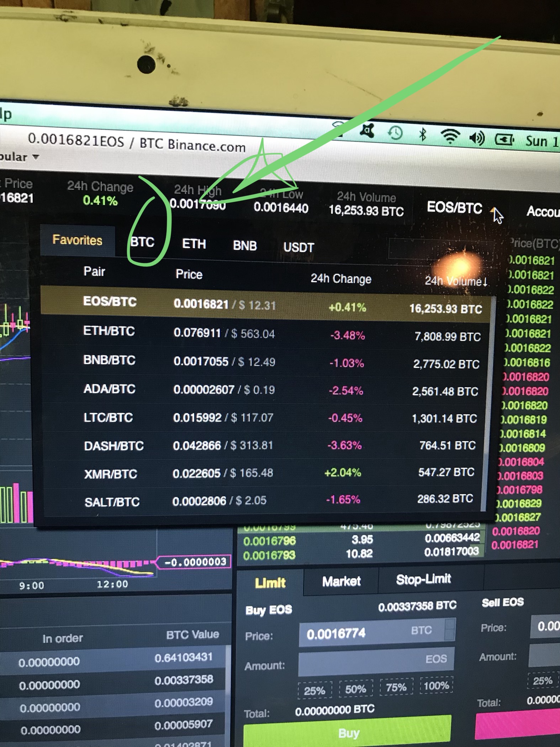Click the 0.0016829 trade history price

pyautogui.click(x=520, y=504)
